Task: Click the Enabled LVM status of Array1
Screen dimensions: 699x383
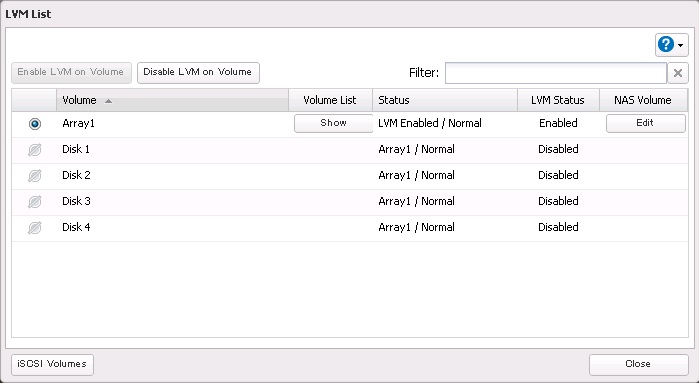Action: coord(558,124)
